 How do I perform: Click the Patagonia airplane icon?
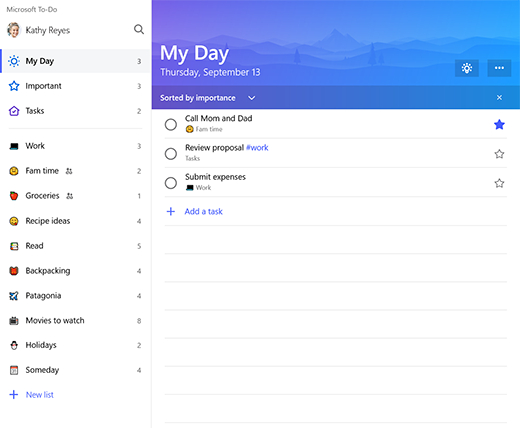tap(14, 296)
